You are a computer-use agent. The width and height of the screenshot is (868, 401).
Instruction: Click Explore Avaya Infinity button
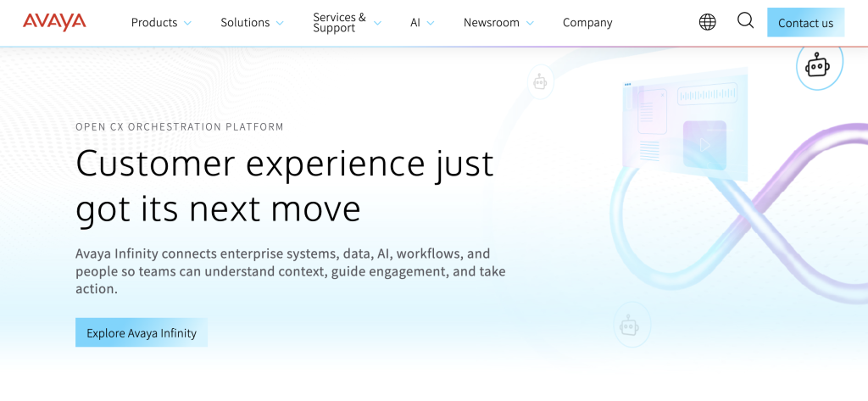pos(142,333)
